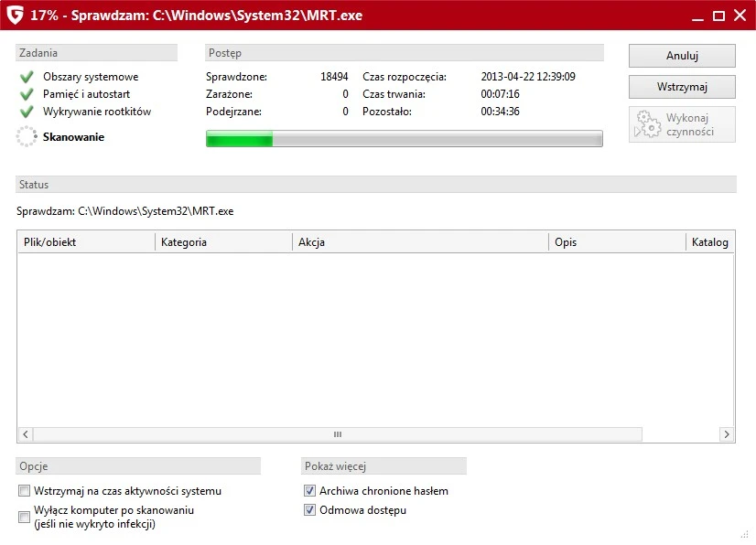Pause the scan with Wstrzymaj button
Viewport: 756px width, 545px height.
coord(682,87)
